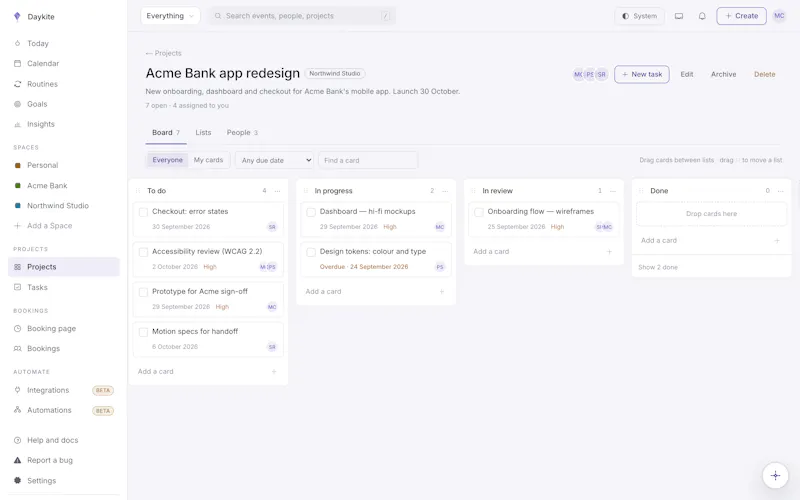Click the notifications bell icon
The width and height of the screenshot is (800, 500).
702,16
